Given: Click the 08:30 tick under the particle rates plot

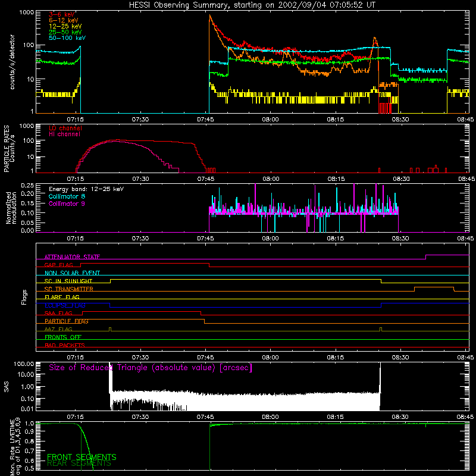Looking at the screenshot, I should [x=401, y=179].
